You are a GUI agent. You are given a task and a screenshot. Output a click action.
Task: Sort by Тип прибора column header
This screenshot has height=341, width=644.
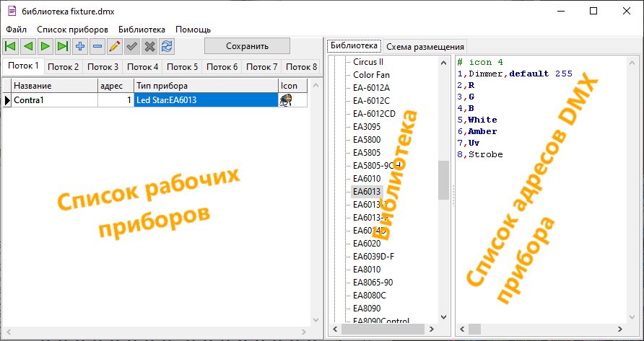tap(206, 86)
